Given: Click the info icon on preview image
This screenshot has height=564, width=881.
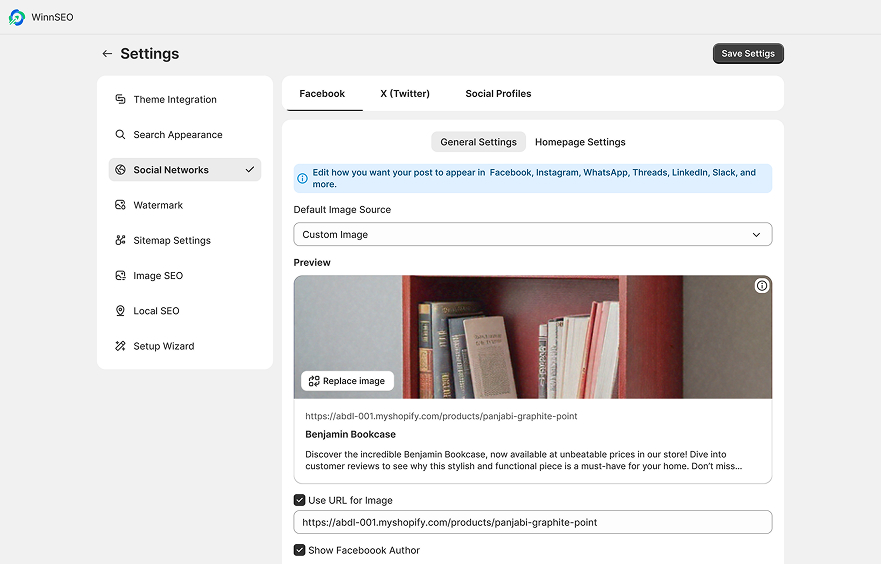Looking at the screenshot, I should click(761, 286).
